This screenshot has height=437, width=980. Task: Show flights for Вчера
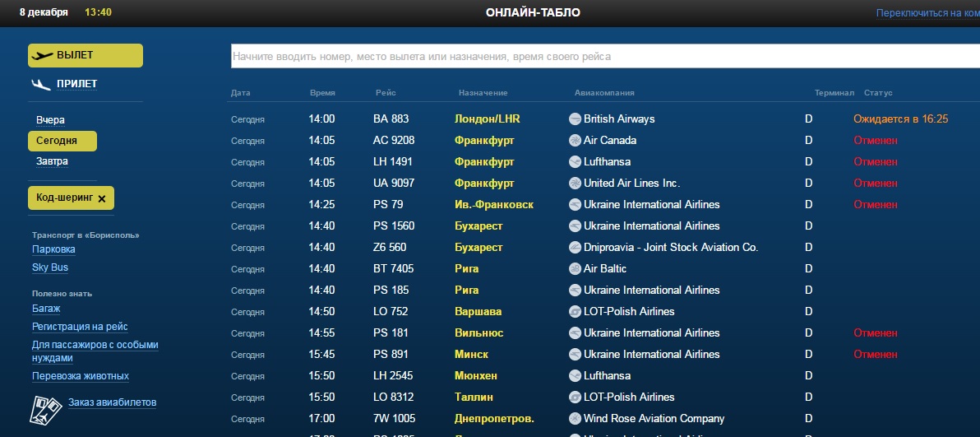(x=50, y=120)
